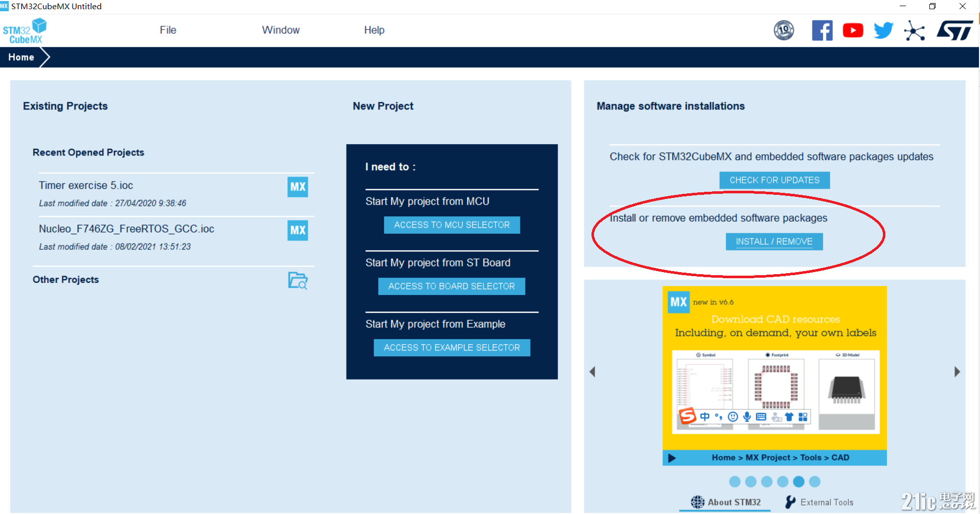Screen dimensions: 980x514
Task: Click 'Last modified date : 08/02/2021 13:51:23'
Action: click(x=115, y=247)
